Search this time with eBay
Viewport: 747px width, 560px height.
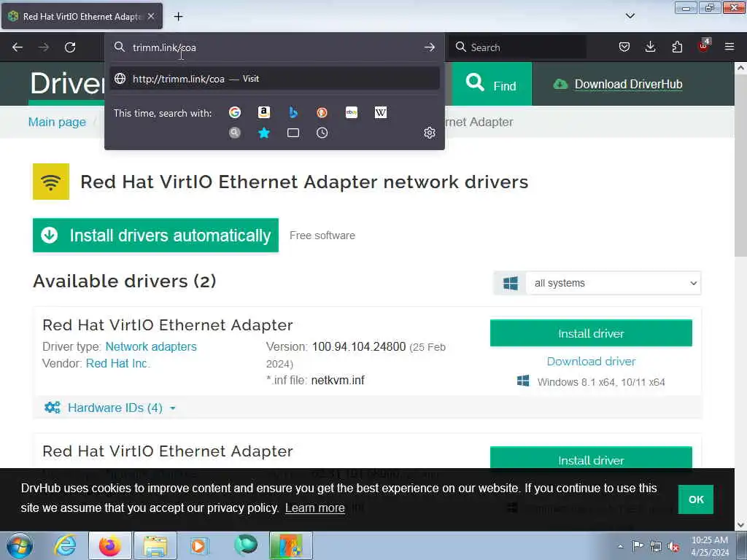[x=352, y=112]
